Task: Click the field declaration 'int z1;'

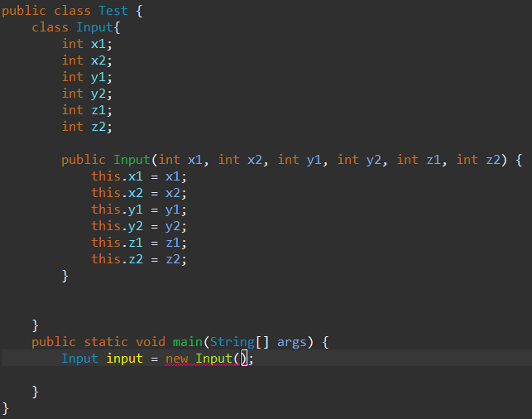Action: [87, 110]
